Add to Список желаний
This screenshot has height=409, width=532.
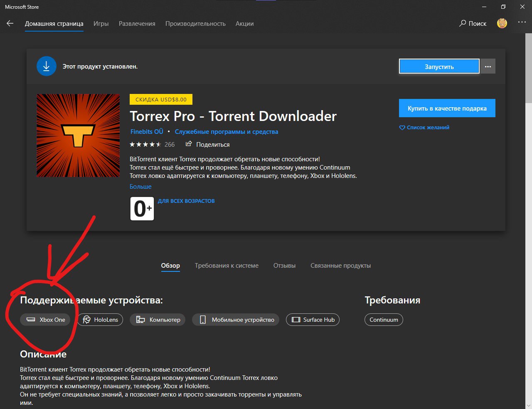[x=424, y=128]
